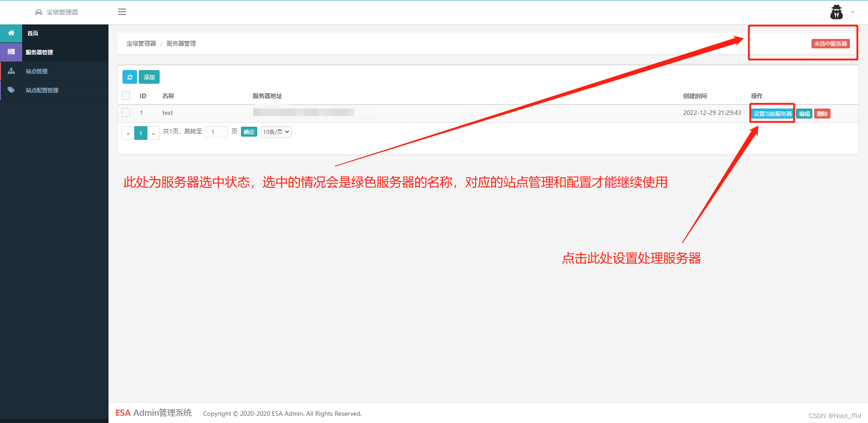Click the user avatar icon
This screenshot has height=423, width=868.
coord(836,12)
